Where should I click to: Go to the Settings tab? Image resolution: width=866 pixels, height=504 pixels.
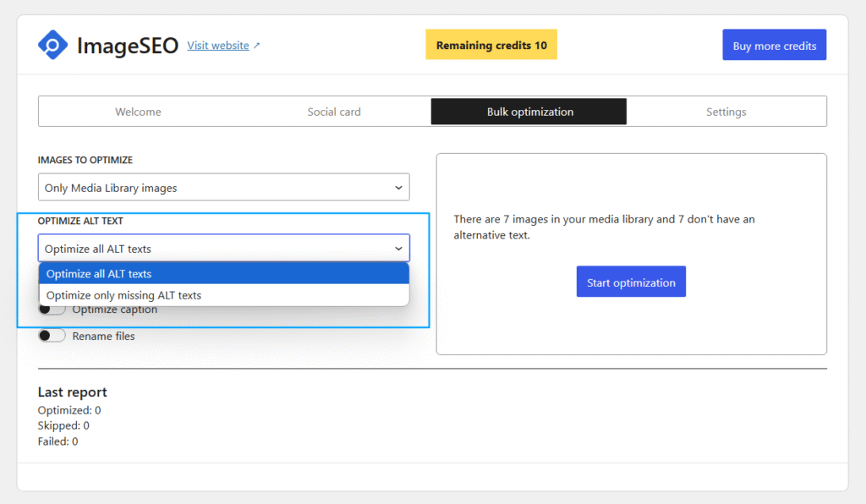(726, 112)
